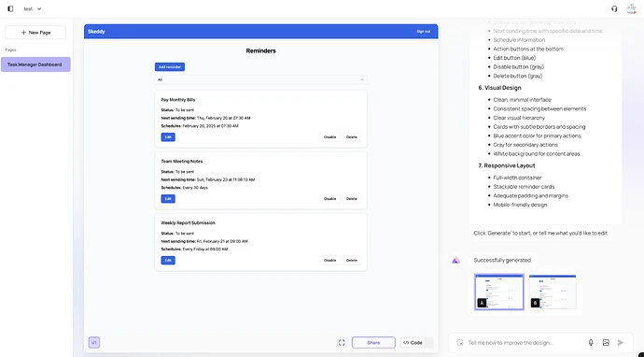Disable the Weekly Report Submission reminder
The image size is (644, 357).
click(329, 261)
